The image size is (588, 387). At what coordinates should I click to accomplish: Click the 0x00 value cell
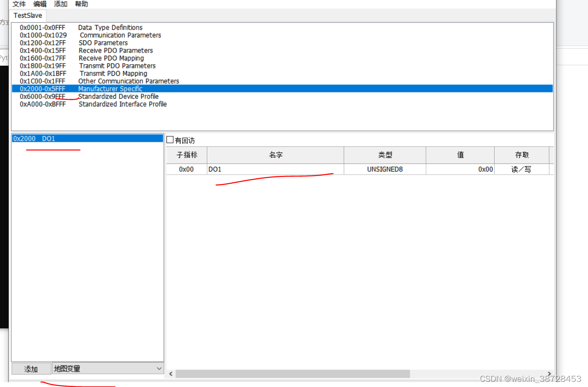coord(460,169)
